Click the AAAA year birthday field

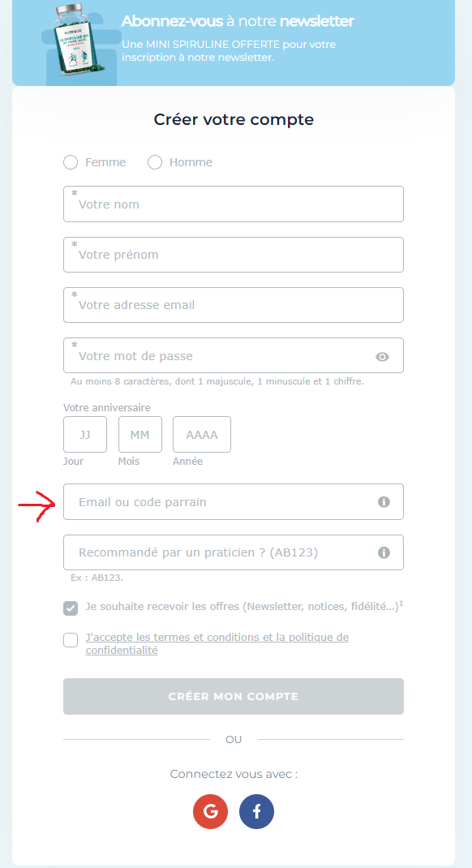coord(202,435)
